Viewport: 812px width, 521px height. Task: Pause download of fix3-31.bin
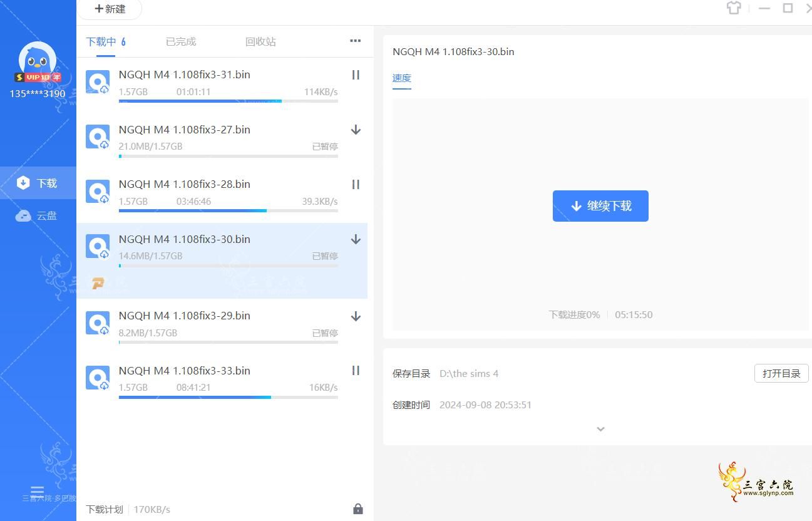click(356, 75)
